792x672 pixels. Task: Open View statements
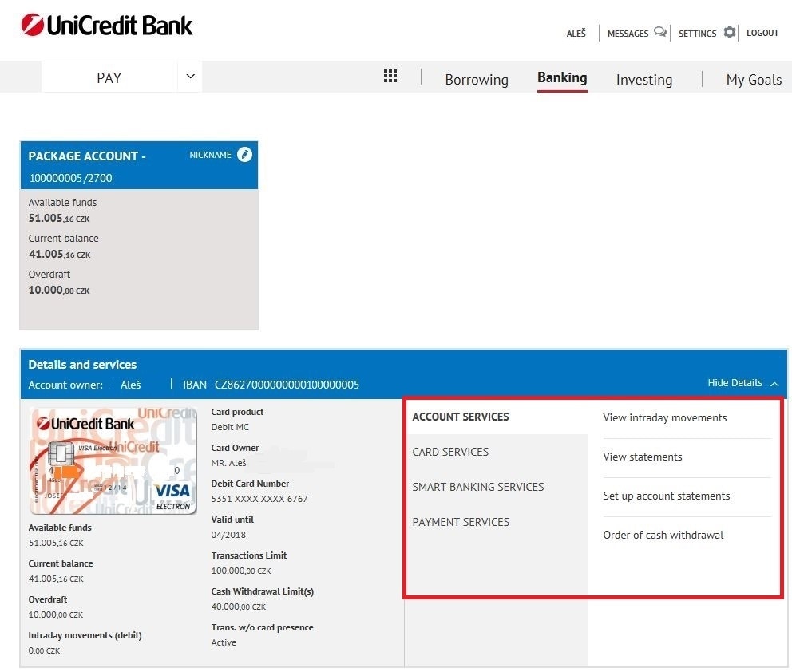pyautogui.click(x=642, y=457)
